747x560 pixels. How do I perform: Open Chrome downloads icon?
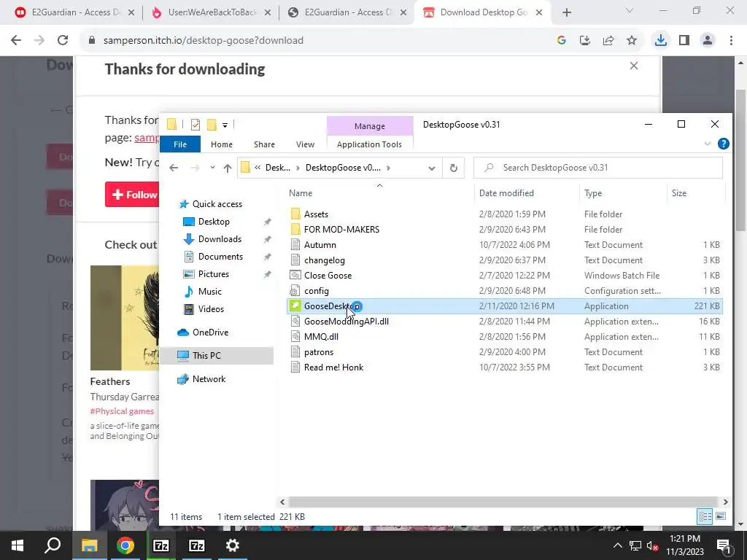coord(660,41)
